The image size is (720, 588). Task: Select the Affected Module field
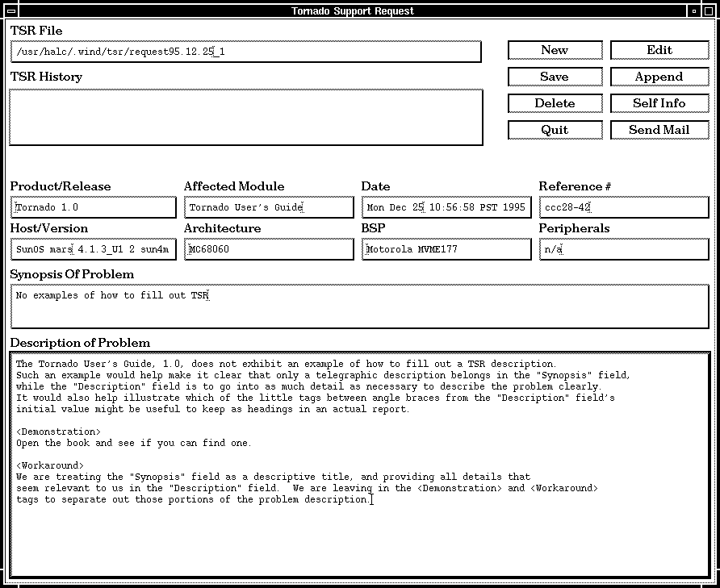[x=269, y=207]
